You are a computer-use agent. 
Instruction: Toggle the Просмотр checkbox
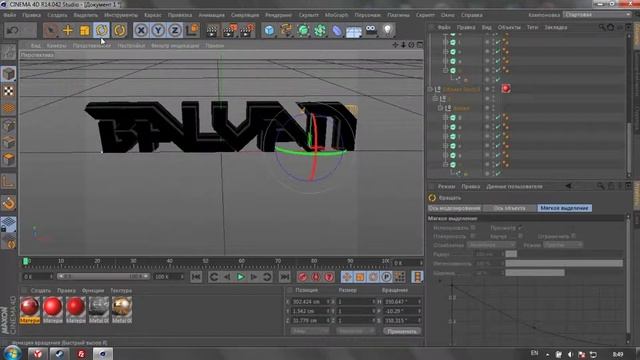pos(520,228)
